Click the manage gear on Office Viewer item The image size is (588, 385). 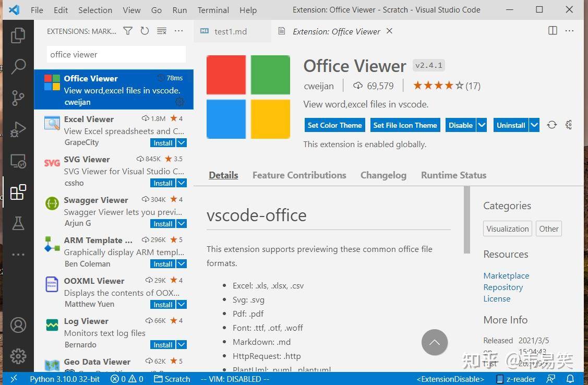coord(180,101)
